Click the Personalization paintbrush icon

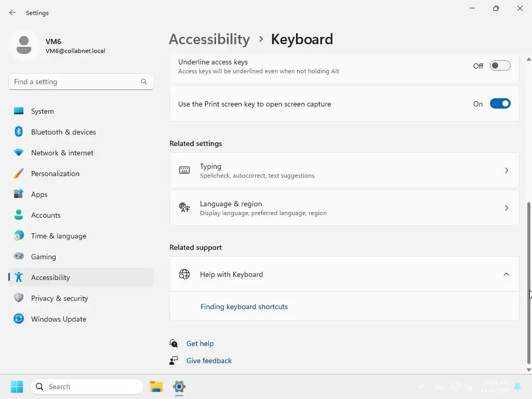click(x=19, y=174)
